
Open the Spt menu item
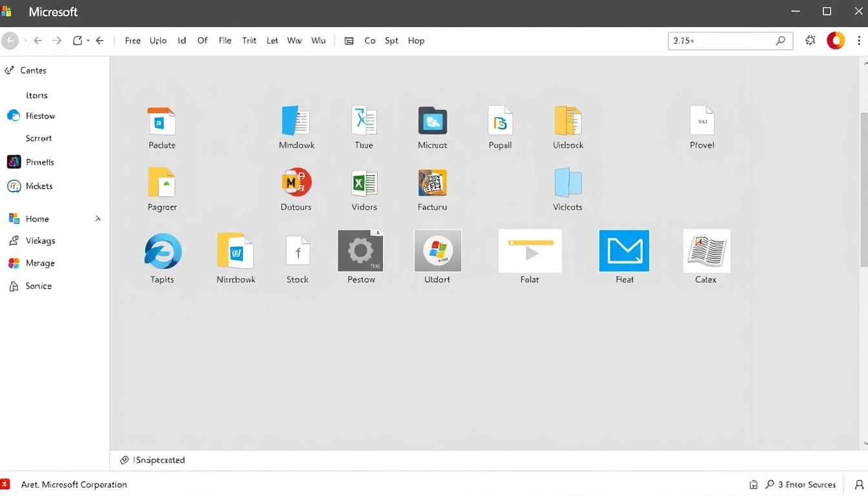[391, 41]
